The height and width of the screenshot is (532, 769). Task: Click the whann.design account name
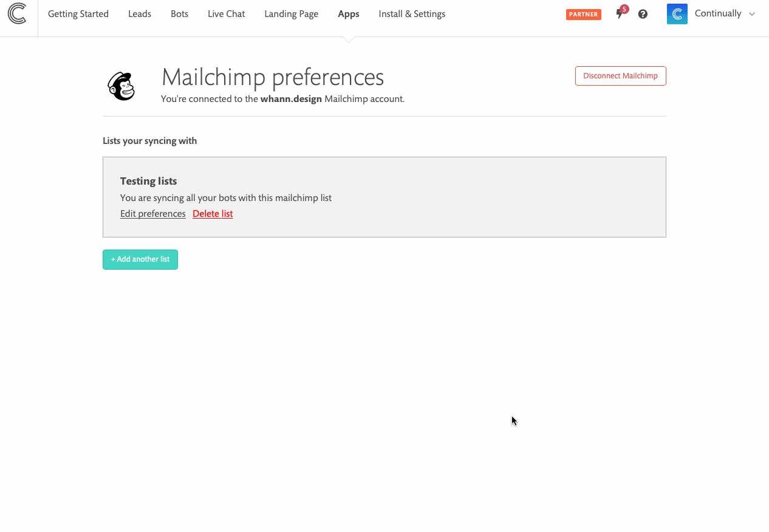(291, 99)
